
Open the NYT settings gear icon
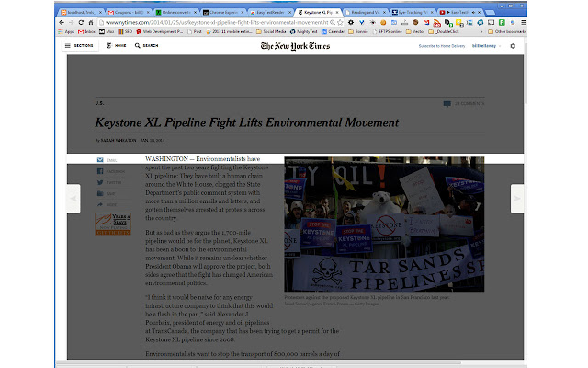point(513,46)
